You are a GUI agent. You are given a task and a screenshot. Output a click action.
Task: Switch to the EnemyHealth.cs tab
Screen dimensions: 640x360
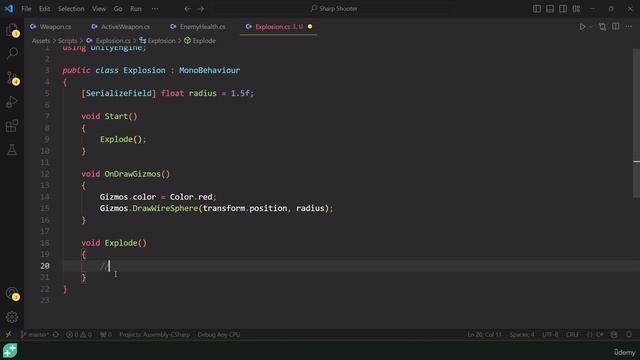[x=198, y=27]
